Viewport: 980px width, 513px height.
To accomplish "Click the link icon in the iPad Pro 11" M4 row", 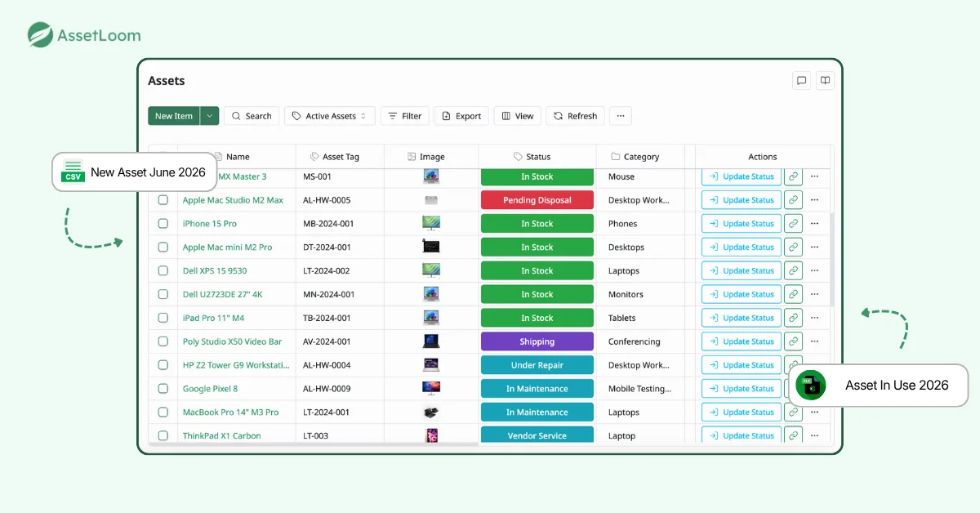I will pos(793,319).
